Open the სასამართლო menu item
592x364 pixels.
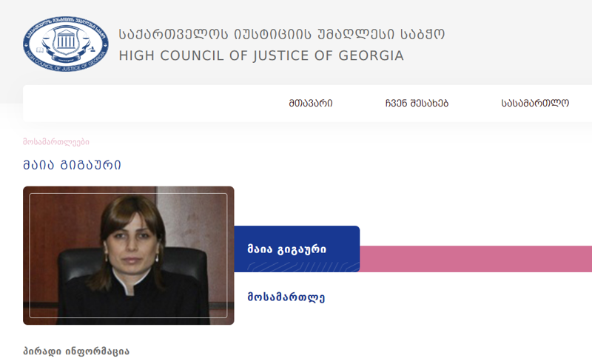[x=535, y=103]
